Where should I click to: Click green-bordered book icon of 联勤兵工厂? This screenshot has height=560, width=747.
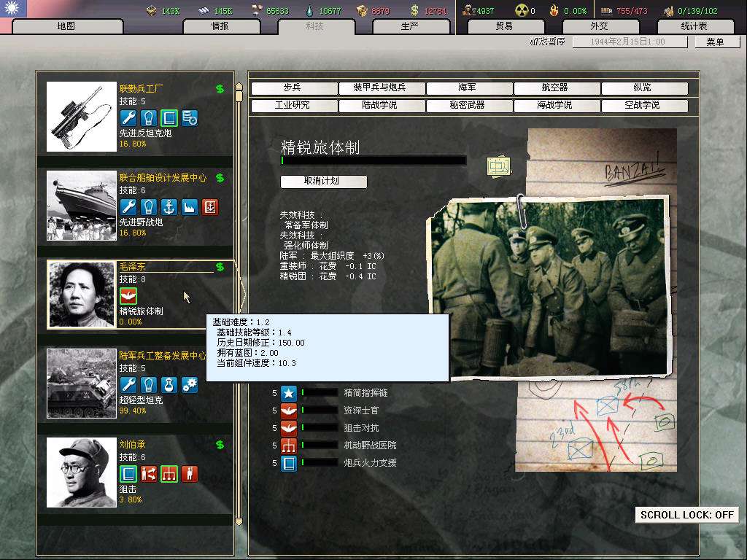click(169, 118)
